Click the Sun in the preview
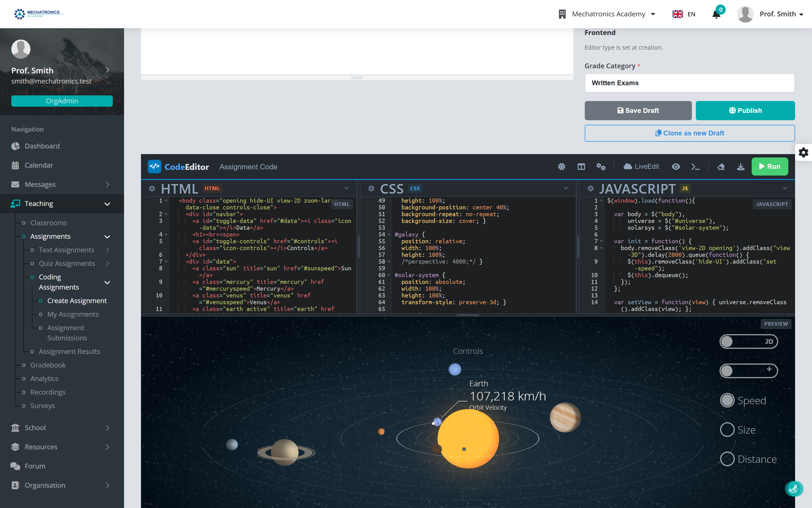This screenshot has height=508, width=812. 468,439
